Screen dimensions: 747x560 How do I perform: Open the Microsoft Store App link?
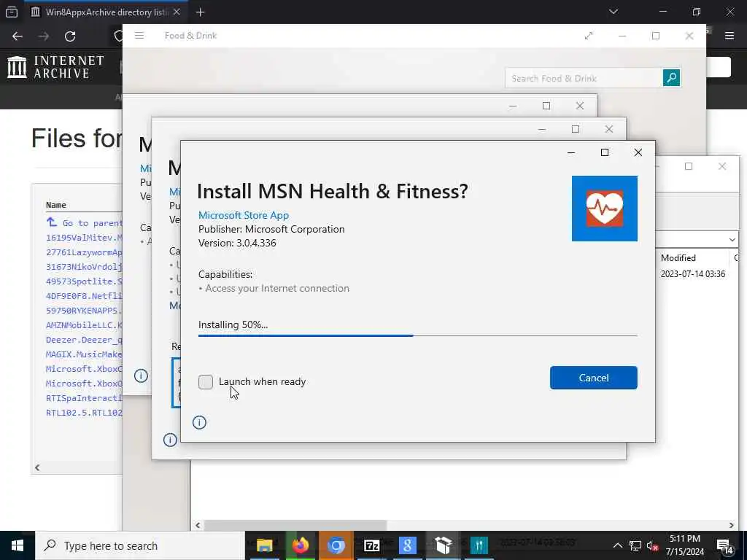244,215
